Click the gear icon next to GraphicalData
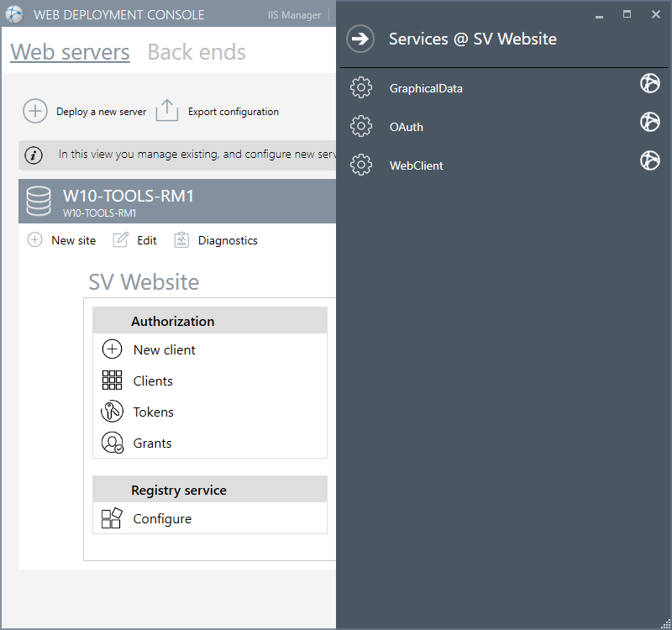Viewport: 672px width, 630px height. pos(361,87)
